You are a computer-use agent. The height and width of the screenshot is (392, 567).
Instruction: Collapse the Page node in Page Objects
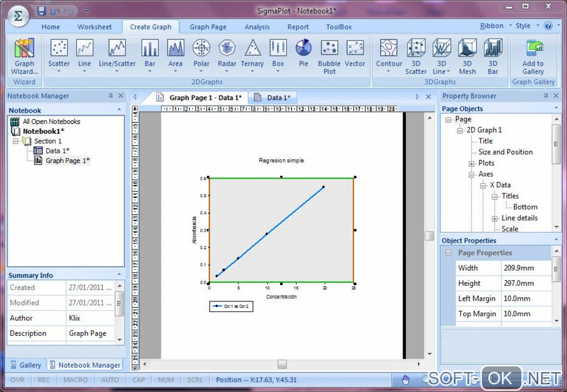[449, 120]
